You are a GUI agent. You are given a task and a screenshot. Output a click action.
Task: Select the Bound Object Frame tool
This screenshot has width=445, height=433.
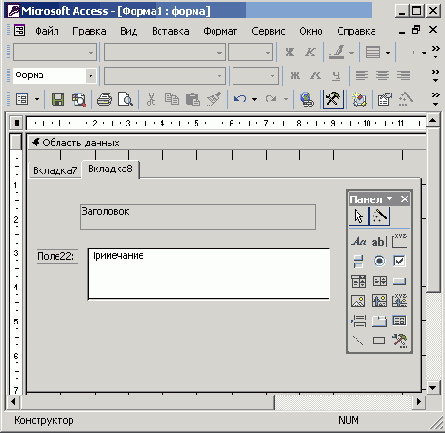[x=399, y=301]
